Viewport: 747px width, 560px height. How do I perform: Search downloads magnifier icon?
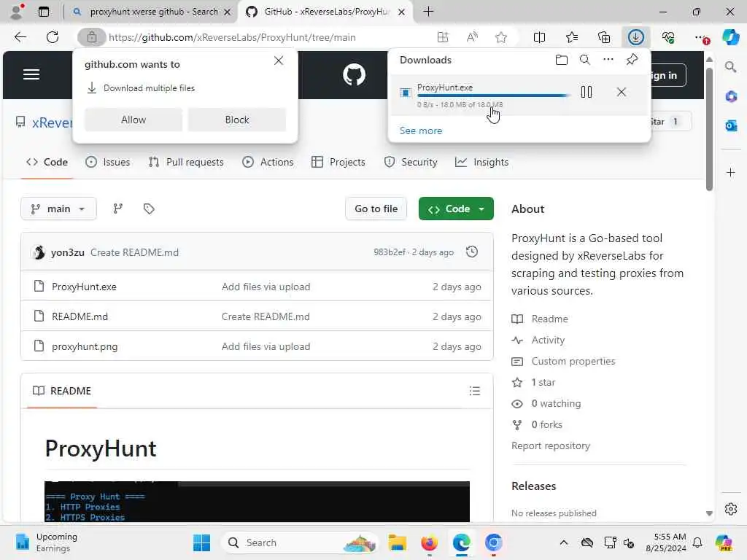[x=585, y=60]
